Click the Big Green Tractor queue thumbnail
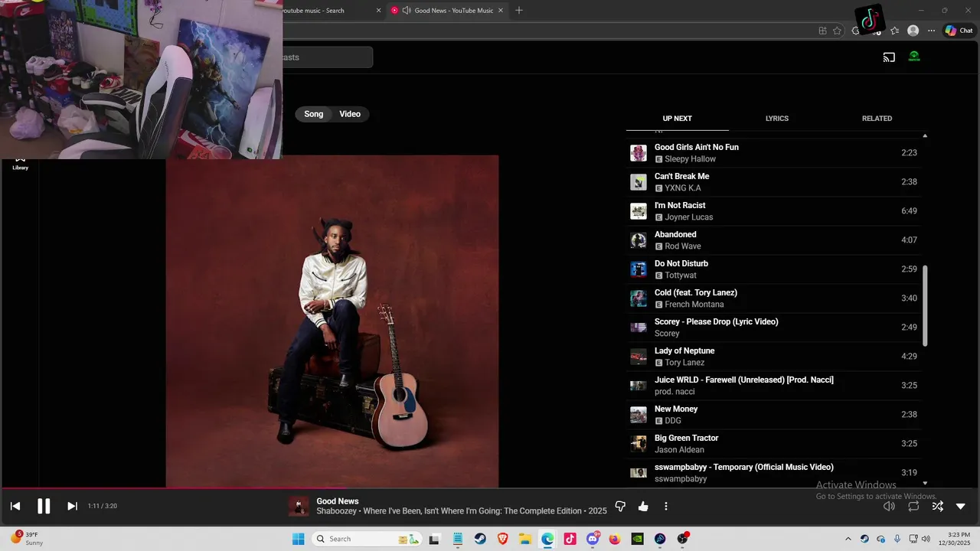The height and width of the screenshot is (551, 980). point(639,444)
